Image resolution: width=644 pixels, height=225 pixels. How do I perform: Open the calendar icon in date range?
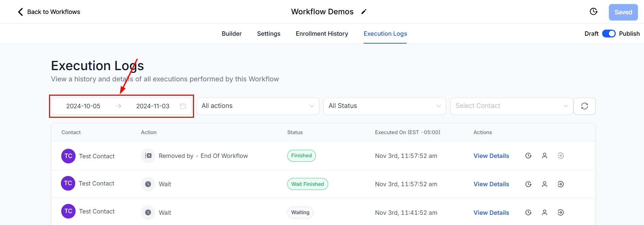click(183, 106)
